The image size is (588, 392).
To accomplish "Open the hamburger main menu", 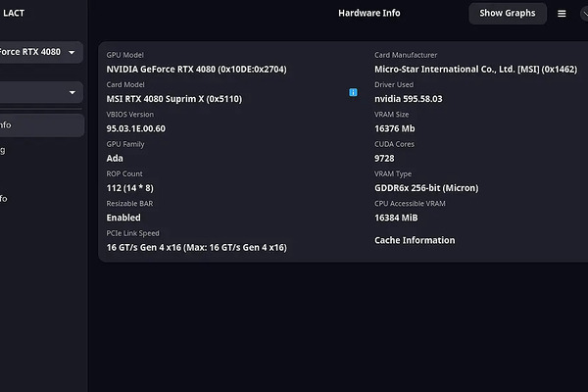I will (562, 14).
